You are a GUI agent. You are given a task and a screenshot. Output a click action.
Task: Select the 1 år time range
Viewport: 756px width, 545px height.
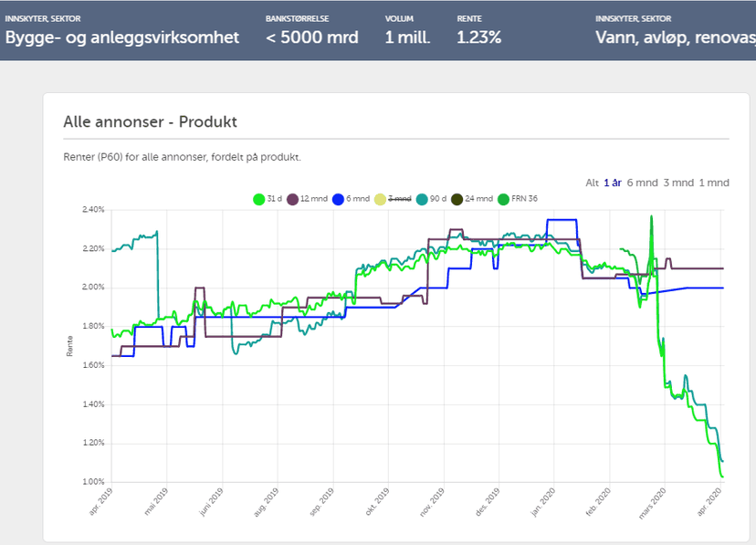(x=613, y=183)
